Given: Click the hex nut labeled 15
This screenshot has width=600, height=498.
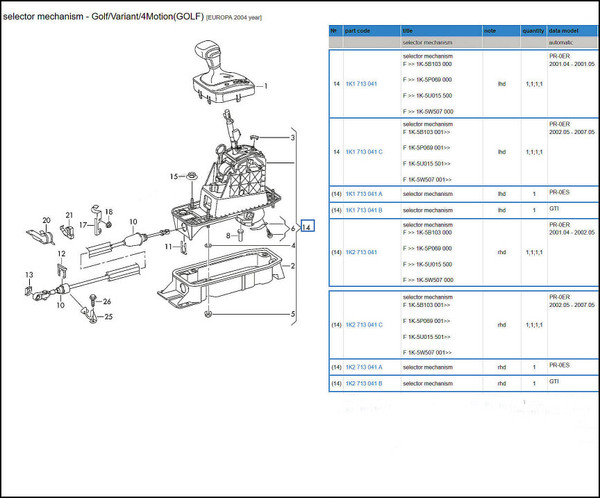Looking at the screenshot, I should point(189,180).
